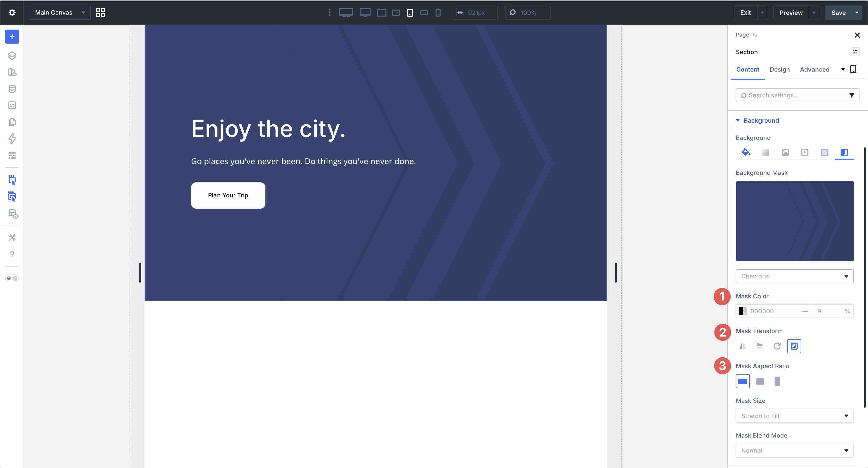868x468 pixels.
Task: Select the video background type
Action: [805, 152]
